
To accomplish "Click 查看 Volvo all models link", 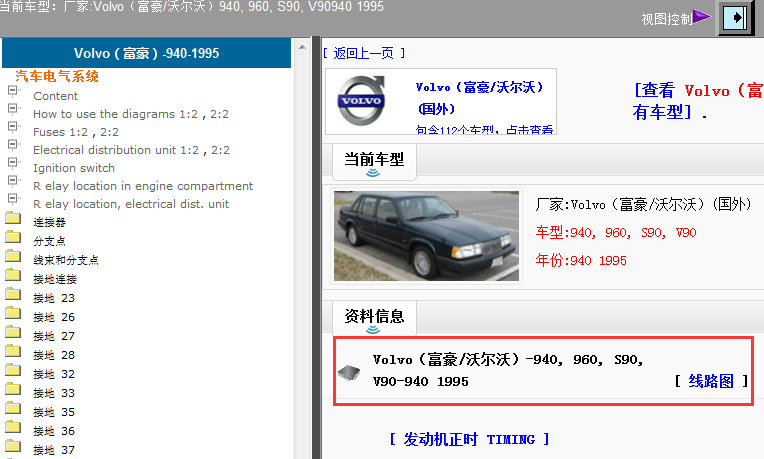I will 698,101.
